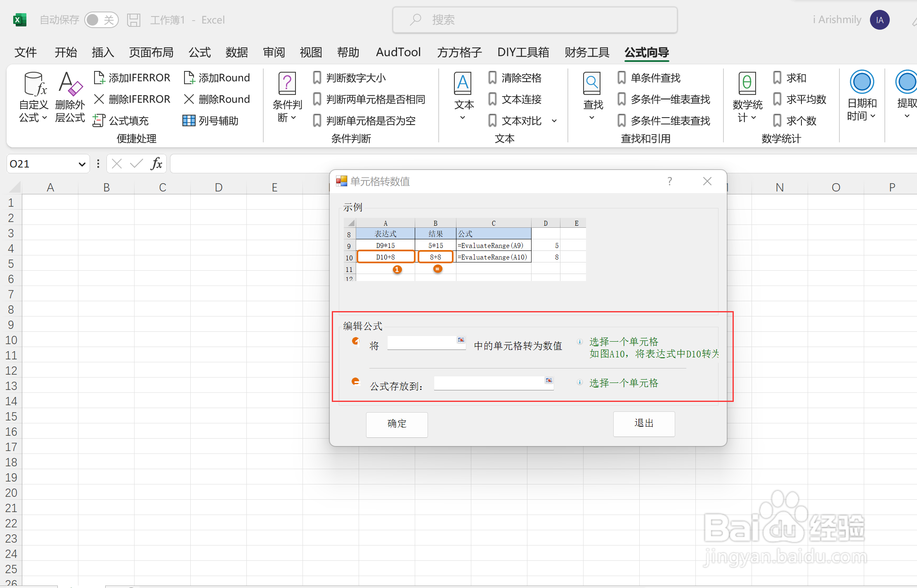Switch to the 视图 tab

pyautogui.click(x=311, y=52)
